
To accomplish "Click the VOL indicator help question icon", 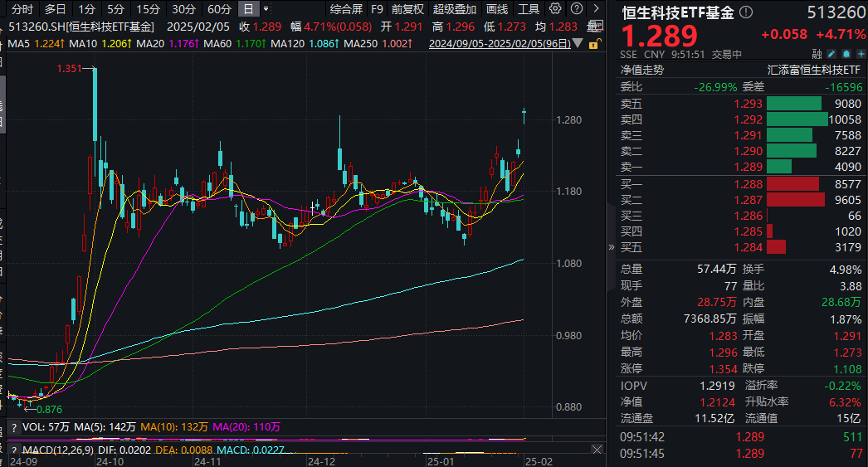I will pos(14,428).
